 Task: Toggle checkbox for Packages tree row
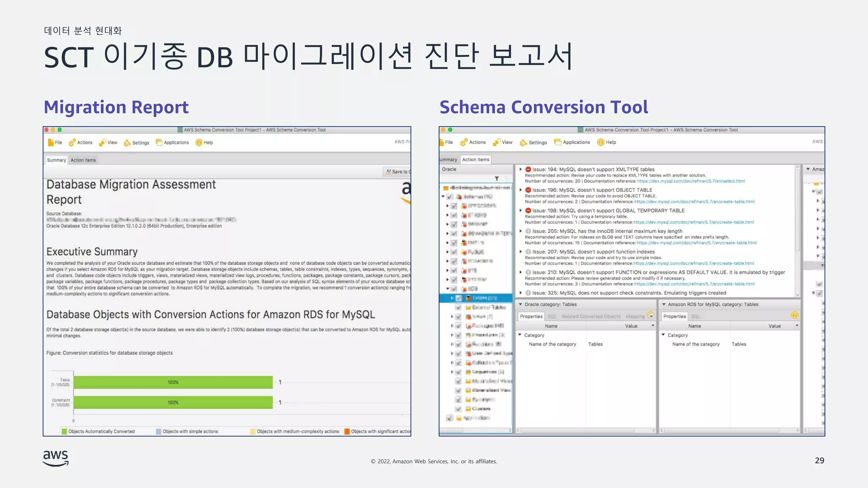458,326
